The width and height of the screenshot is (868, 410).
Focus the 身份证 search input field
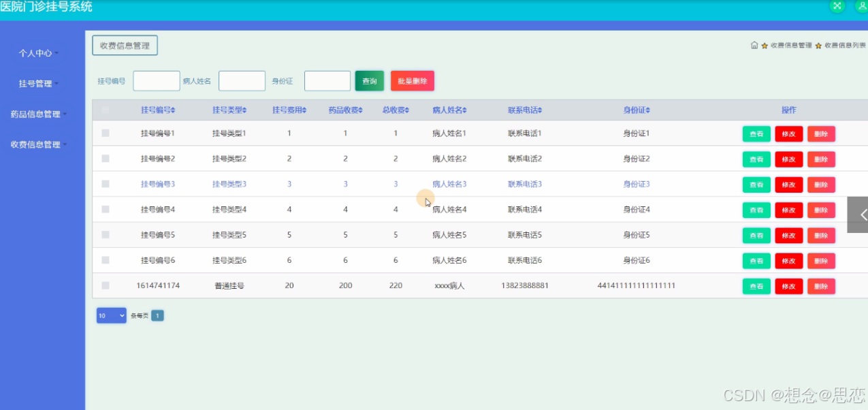click(327, 81)
